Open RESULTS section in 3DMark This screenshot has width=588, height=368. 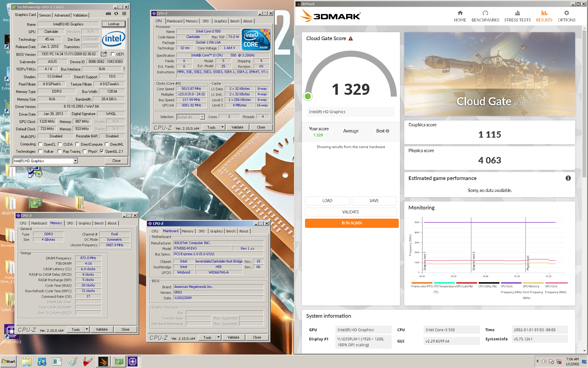(544, 16)
